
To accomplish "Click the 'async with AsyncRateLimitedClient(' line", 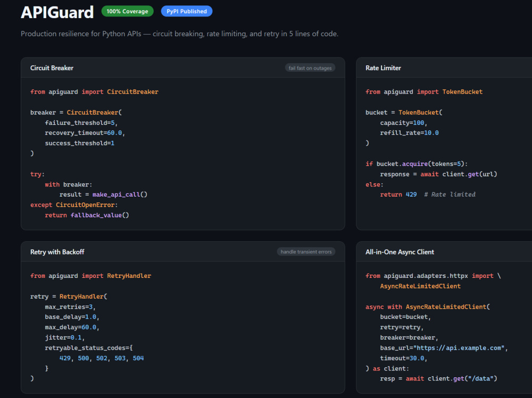I will coord(428,307).
